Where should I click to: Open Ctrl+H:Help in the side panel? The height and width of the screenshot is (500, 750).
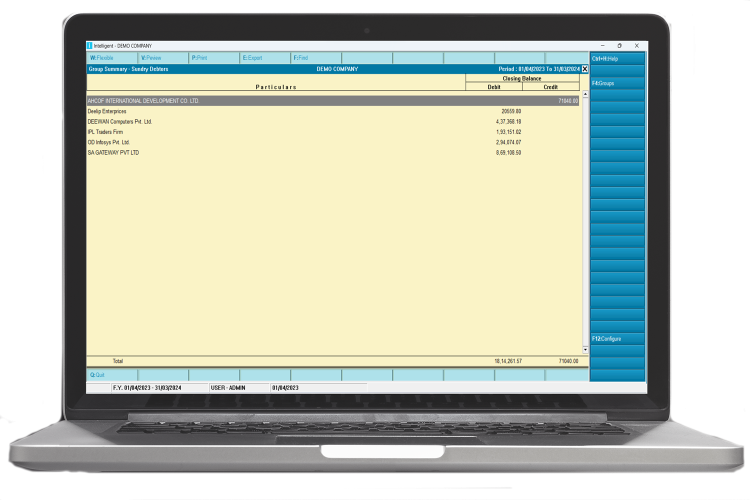tap(617, 59)
